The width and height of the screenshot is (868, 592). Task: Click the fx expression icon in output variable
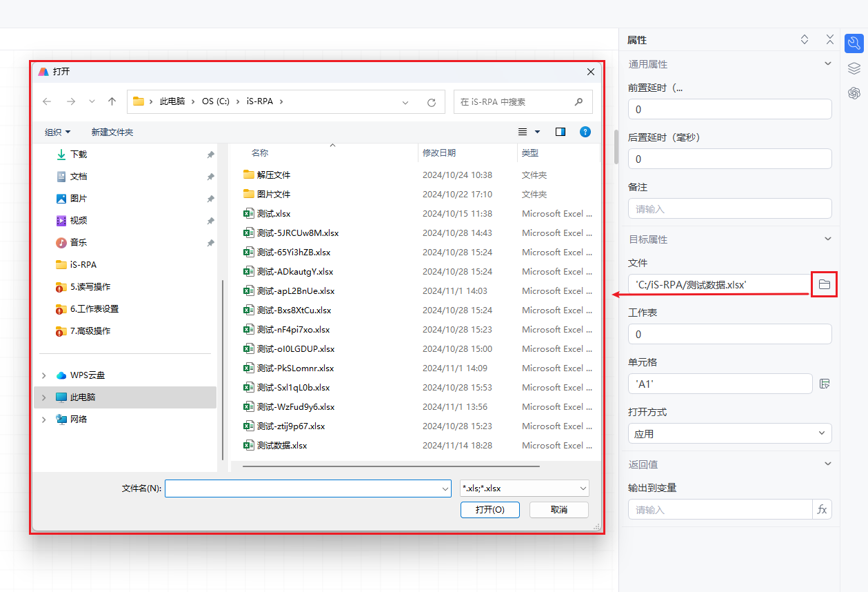(822, 510)
